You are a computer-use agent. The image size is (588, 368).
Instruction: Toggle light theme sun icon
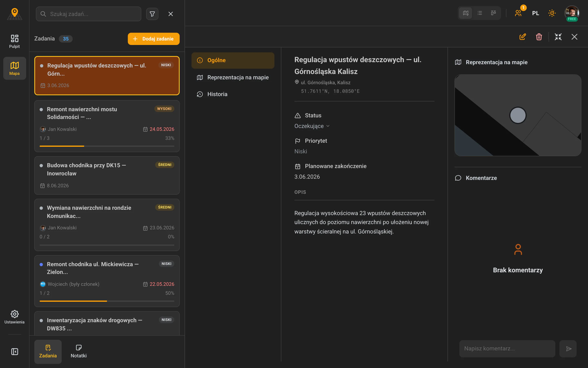(552, 13)
